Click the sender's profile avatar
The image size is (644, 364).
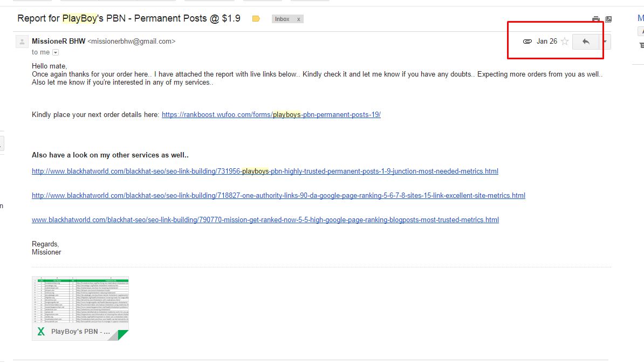pos(22,42)
